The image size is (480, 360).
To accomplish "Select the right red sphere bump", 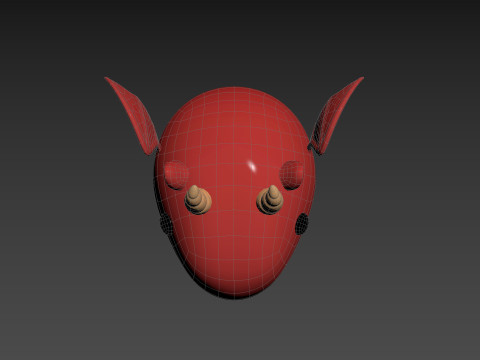I will [x=292, y=175].
